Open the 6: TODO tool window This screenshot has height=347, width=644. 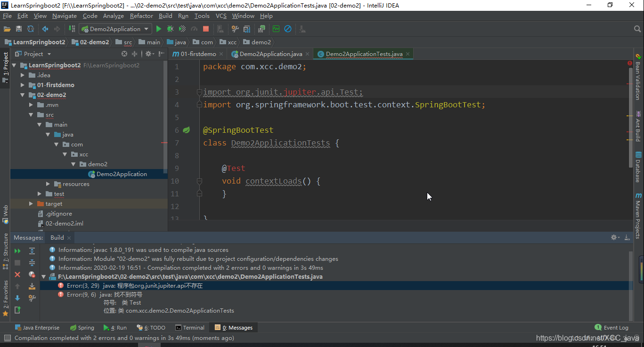click(x=151, y=328)
